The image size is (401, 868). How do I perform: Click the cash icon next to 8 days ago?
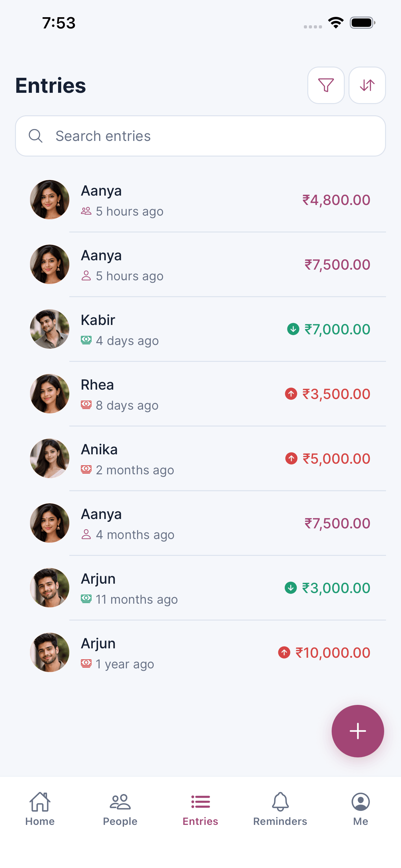[86, 405]
